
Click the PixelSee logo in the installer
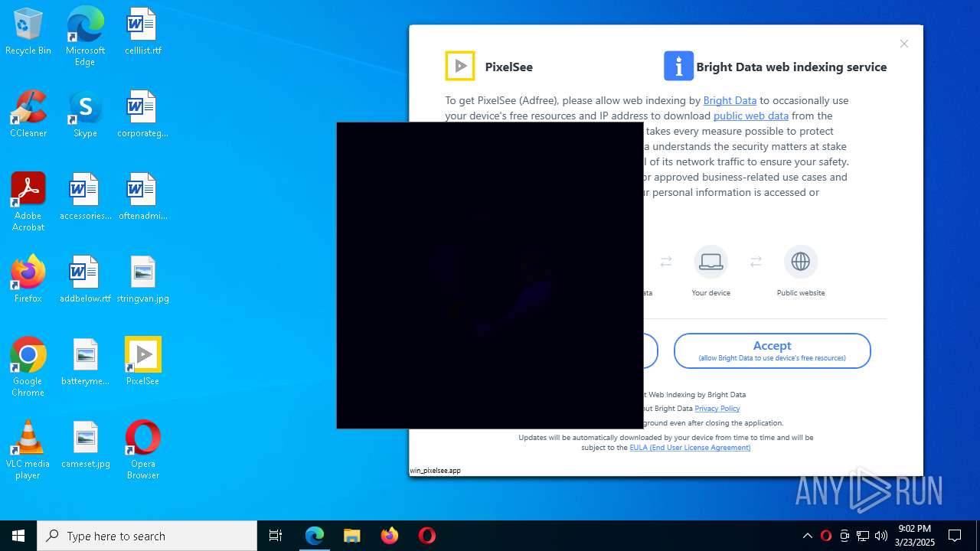click(x=460, y=66)
